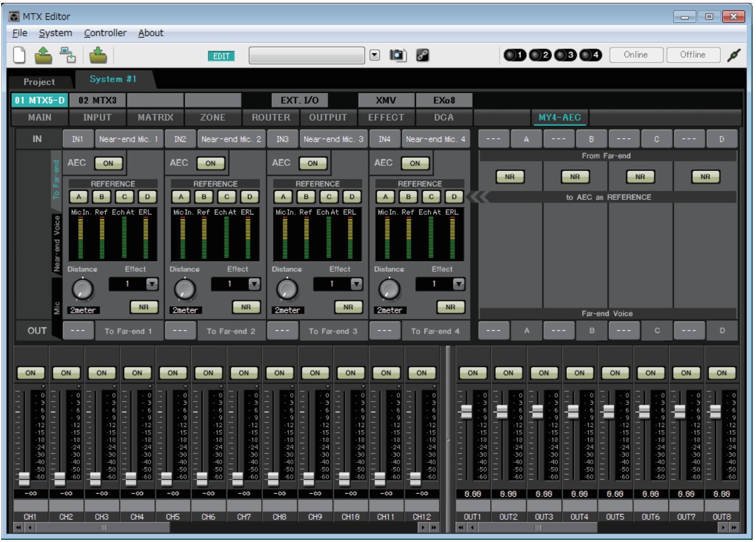Toggle OUT1 ON button

tap(473, 373)
